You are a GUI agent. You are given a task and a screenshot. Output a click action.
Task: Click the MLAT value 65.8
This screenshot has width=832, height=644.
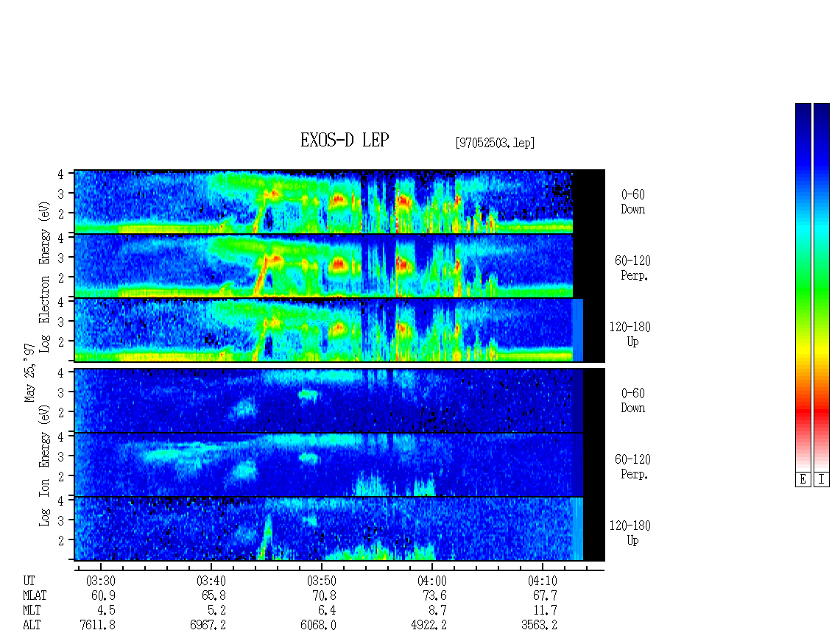214,595
